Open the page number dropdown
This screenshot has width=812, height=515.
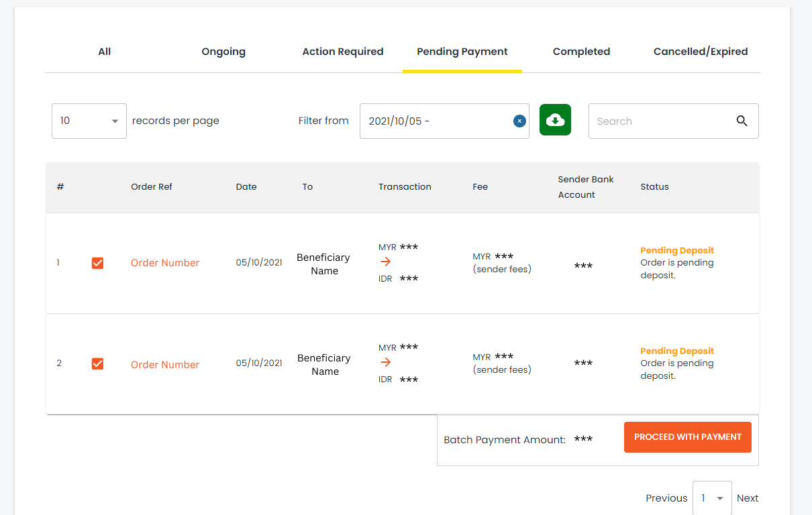point(712,498)
